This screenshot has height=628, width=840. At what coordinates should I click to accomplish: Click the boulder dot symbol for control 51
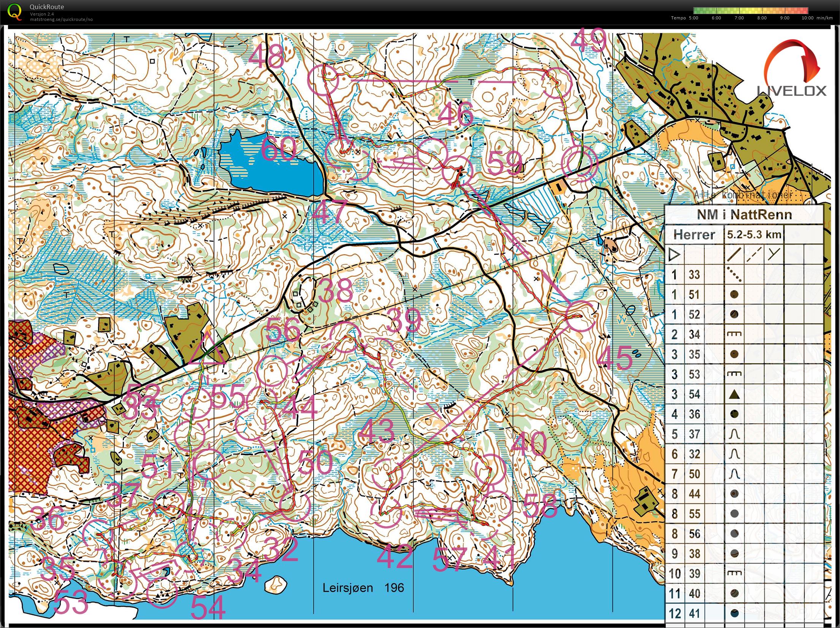point(734,294)
